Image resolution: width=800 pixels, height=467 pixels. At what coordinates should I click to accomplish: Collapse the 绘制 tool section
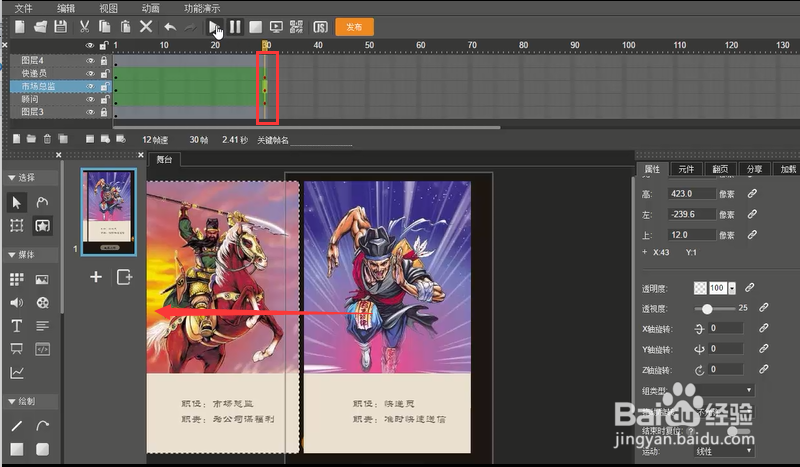[11, 402]
